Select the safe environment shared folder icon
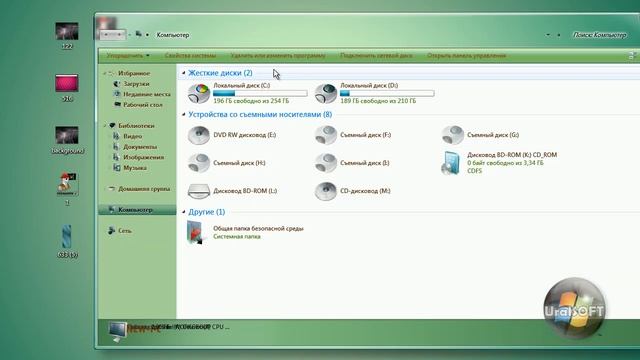The height and width of the screenshot is (360, 640). coord(195,232)
